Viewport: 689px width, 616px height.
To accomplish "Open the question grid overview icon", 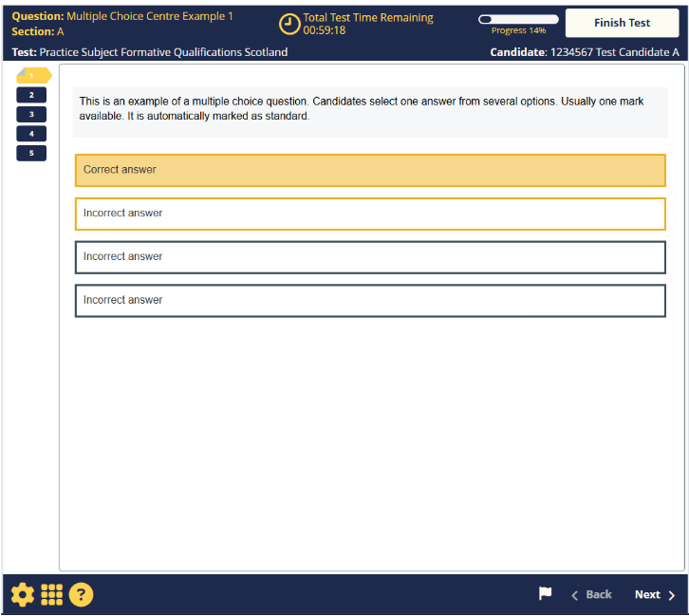I will (52, 594).
